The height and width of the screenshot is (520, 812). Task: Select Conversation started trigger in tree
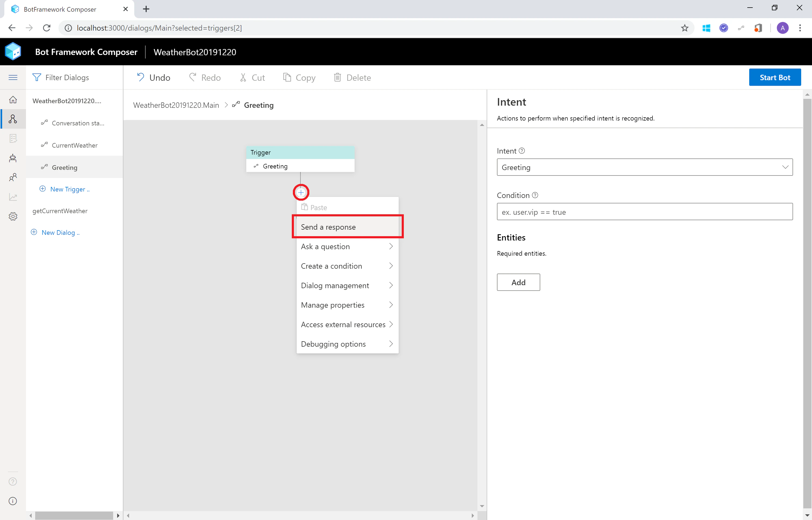(74, 123)
